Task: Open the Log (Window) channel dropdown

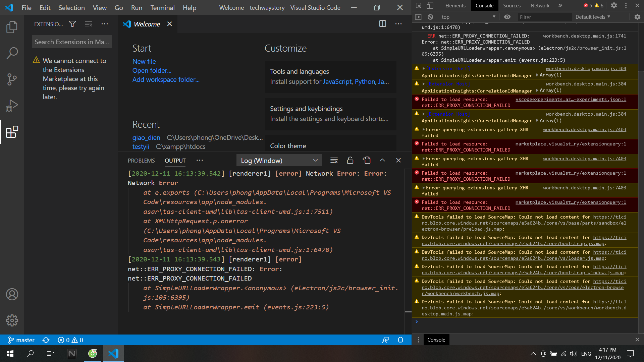Action: 279,160
